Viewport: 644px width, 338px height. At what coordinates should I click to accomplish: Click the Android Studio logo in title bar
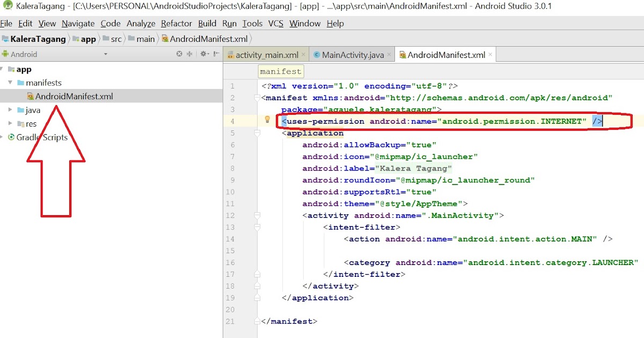click(x=8, y=7)
